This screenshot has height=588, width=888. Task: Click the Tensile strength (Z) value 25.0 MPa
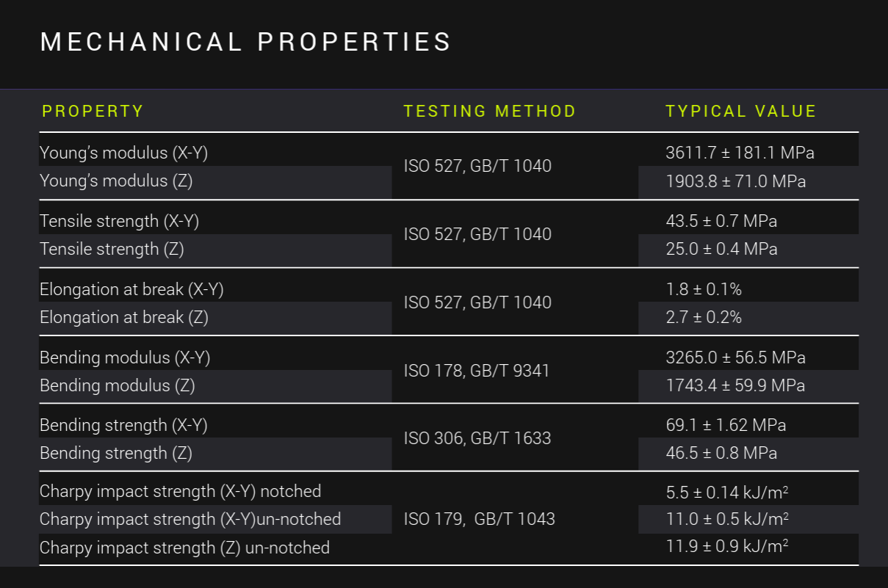click(721, 249)
